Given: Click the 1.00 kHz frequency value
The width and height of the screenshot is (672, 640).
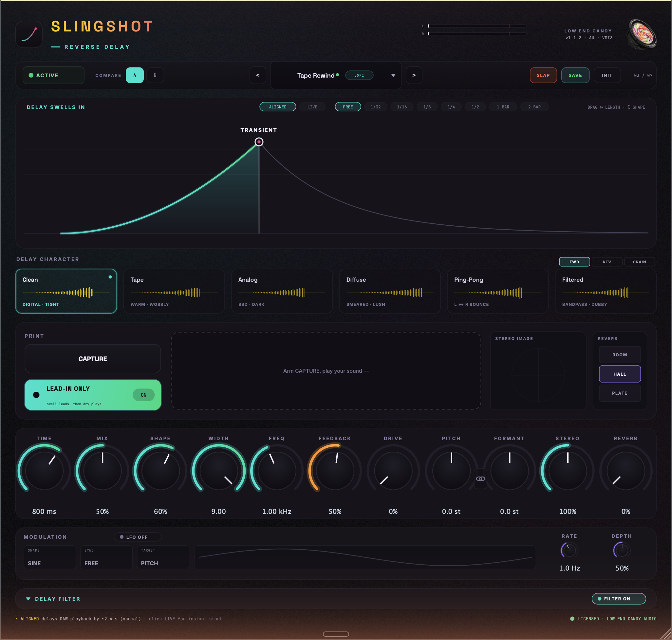Looking at the screenshot, I should 277,511.
